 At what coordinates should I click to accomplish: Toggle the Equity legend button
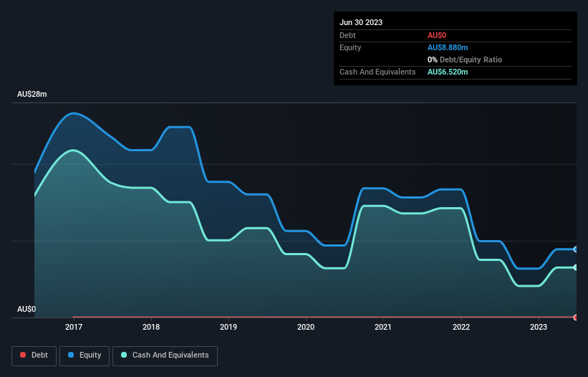[85, 355]
